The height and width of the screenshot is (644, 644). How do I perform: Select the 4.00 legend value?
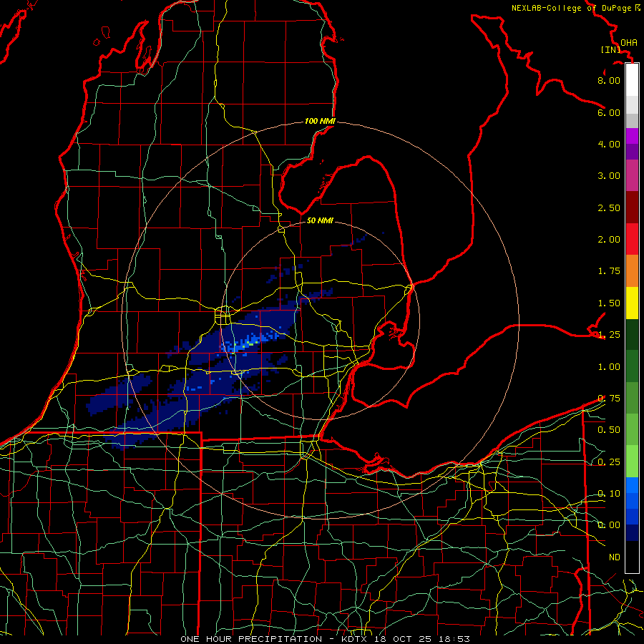609,144
